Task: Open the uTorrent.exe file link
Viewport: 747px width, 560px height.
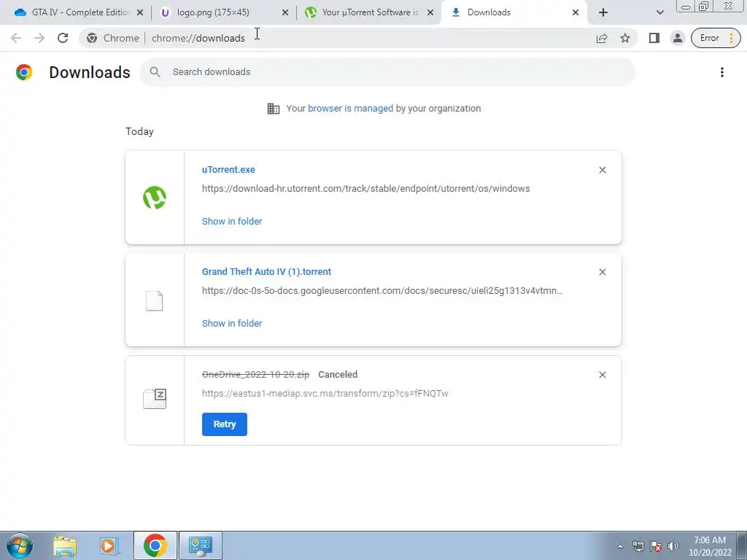Action: [228, 169]
